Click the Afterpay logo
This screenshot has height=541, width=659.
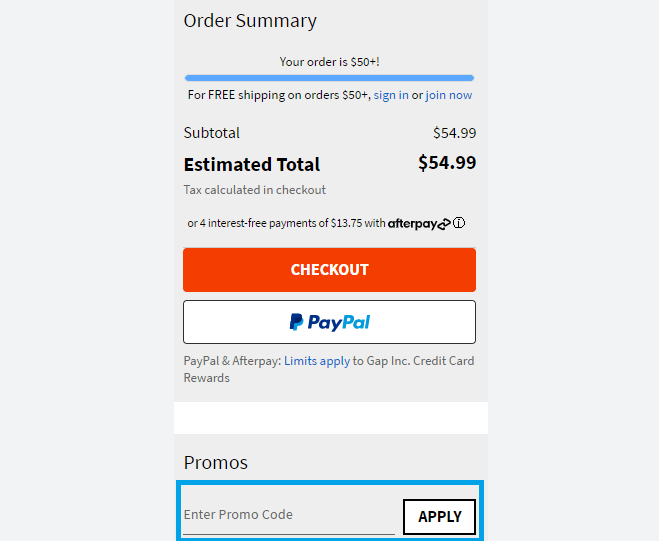click(419, 224)
